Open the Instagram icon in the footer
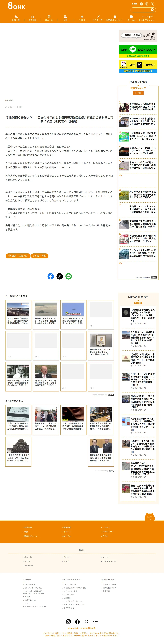The width and height of the screenshot is (164, 644). pyautogui.click(x=68, y=621)
